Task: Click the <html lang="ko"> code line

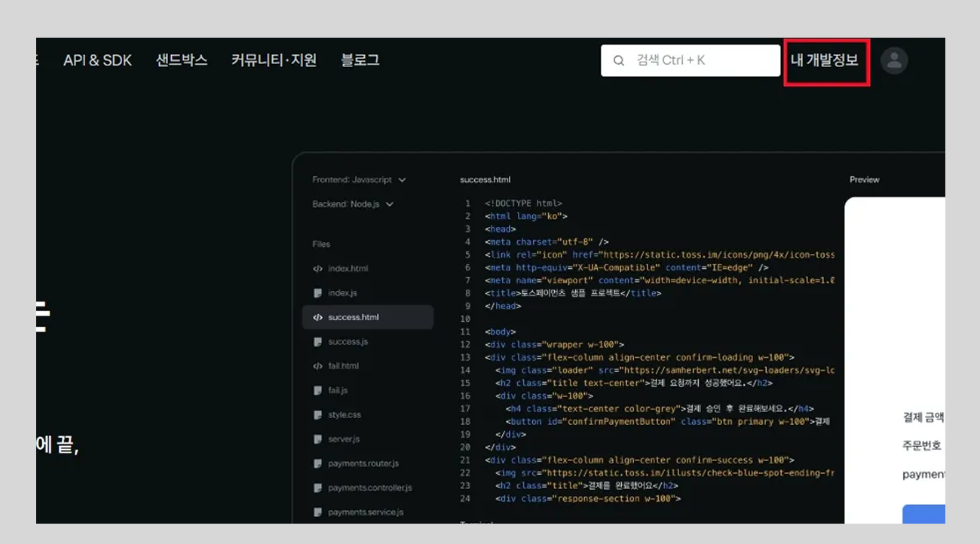Action: [x=525, y=216]
